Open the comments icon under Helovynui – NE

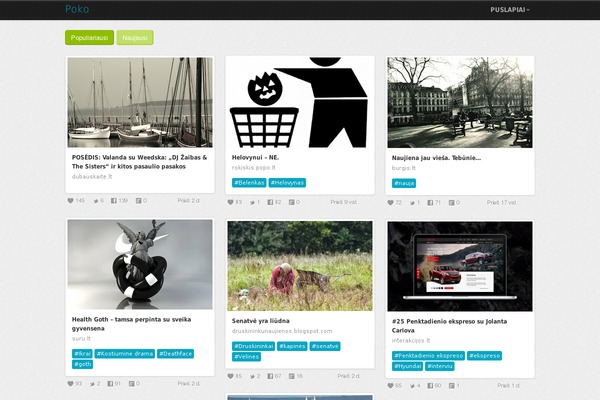292,202
